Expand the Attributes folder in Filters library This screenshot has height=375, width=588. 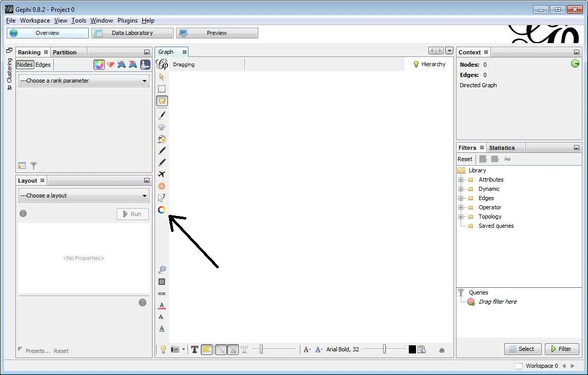click(461, 180)
